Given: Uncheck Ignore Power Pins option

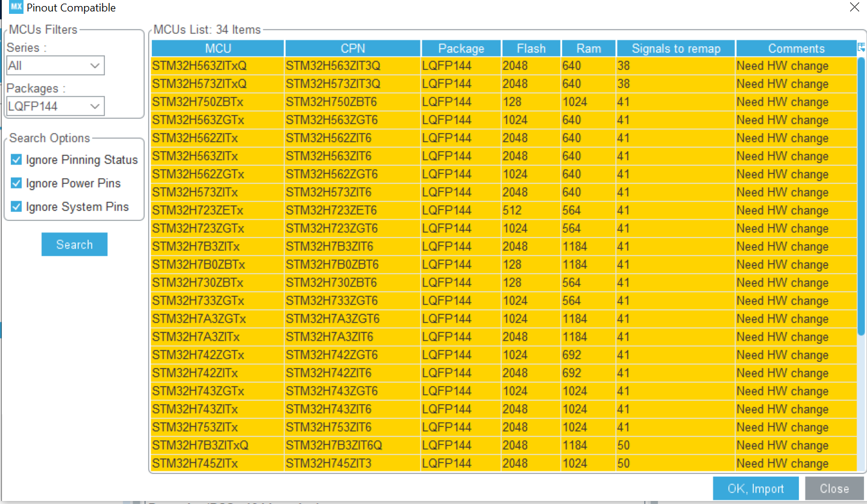Looking at the screenshot, I should point(16,183).
